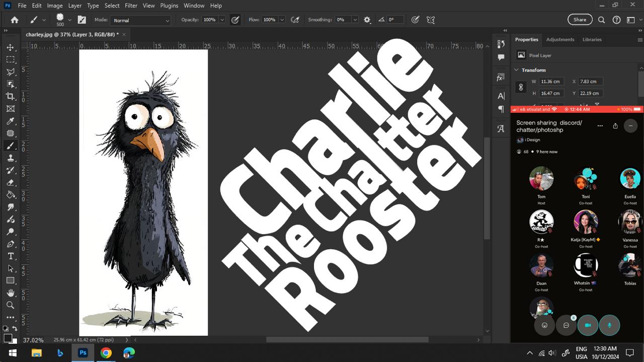
Task: Open the Paragraph panel icon
Action: click(x=501, y=109)
